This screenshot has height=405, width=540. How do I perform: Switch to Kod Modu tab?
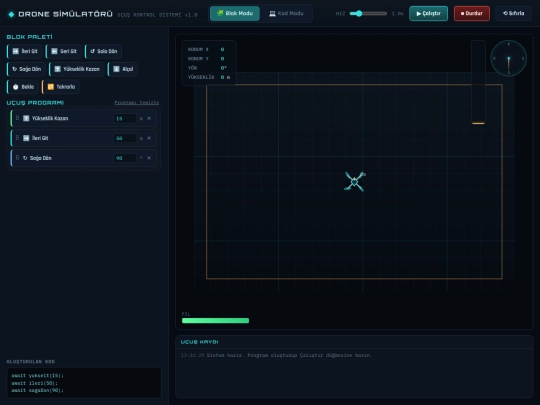click(286, 13)
